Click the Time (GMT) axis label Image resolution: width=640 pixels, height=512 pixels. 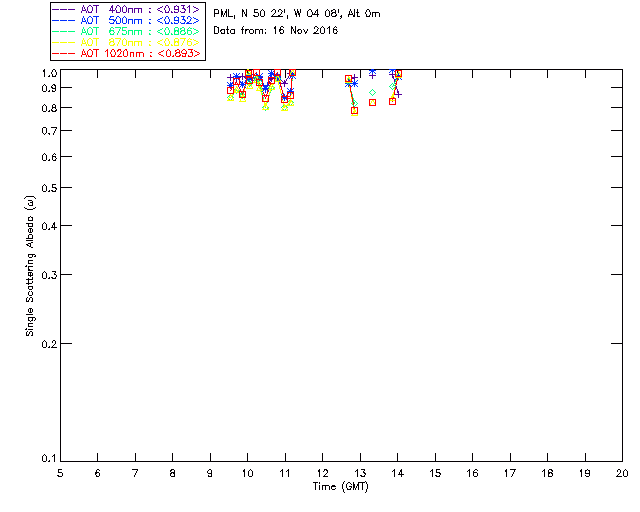[340, 487]
